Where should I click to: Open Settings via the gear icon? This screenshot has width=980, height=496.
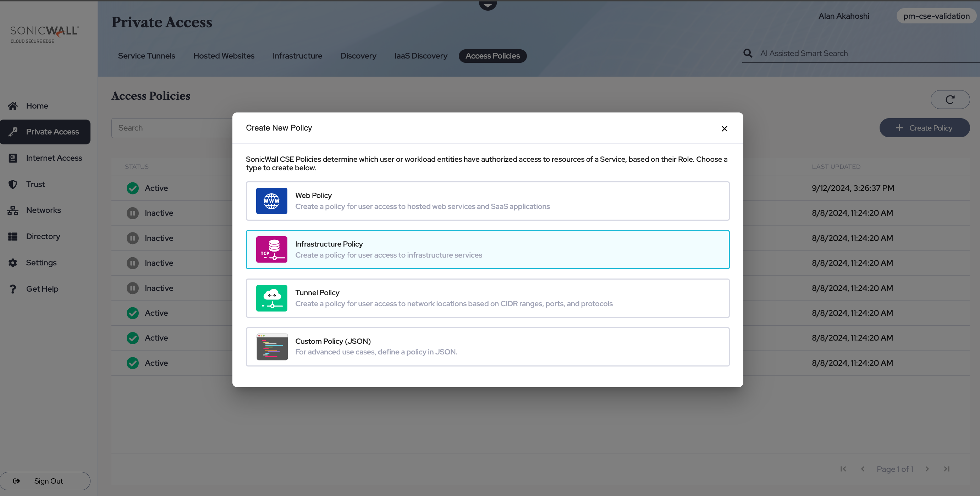13,263
